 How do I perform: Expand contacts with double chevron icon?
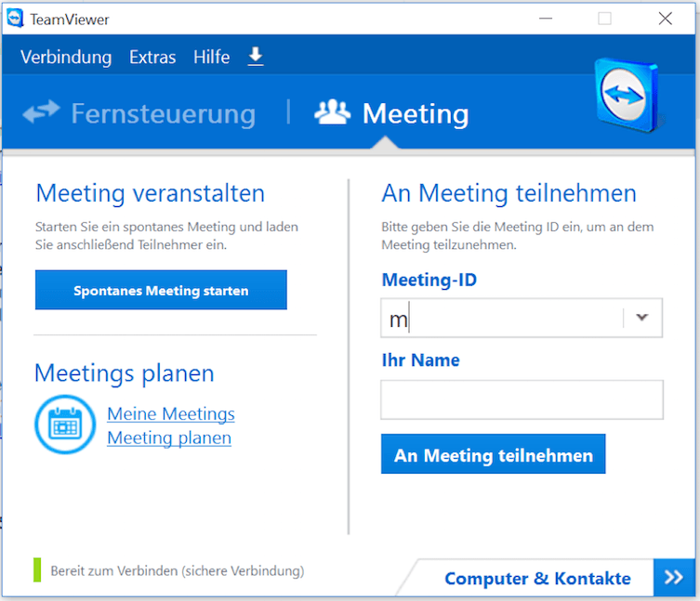pos(674,578)
